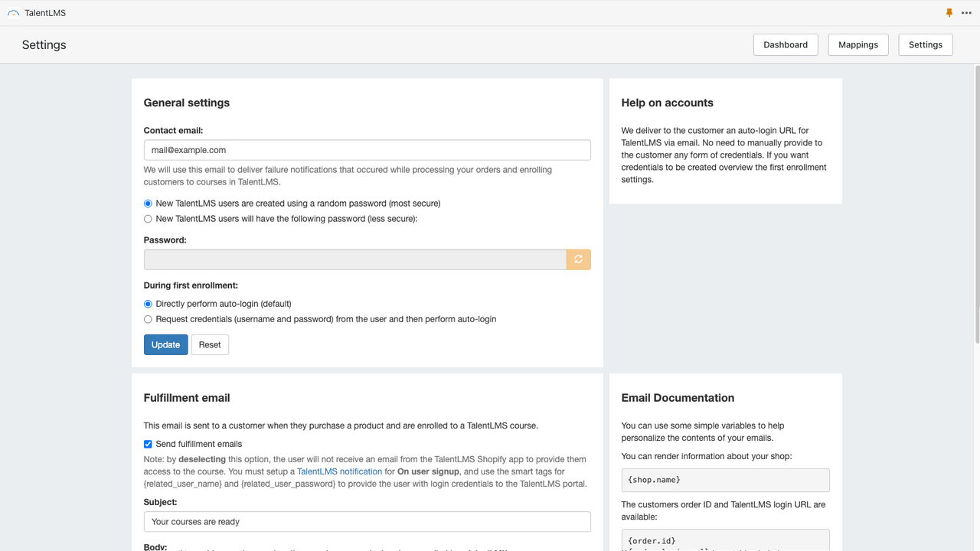This screenshot has width=980, height=551.
Task: Click the Reset button
Action: point(210,344)
